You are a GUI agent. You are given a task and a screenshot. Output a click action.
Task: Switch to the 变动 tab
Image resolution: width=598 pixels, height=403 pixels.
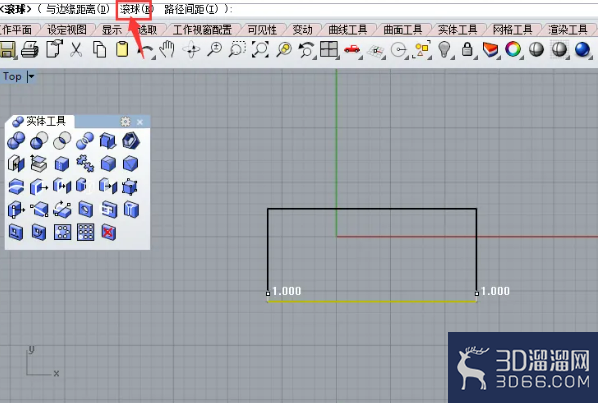pyautogui.click(x=302, y=29)
